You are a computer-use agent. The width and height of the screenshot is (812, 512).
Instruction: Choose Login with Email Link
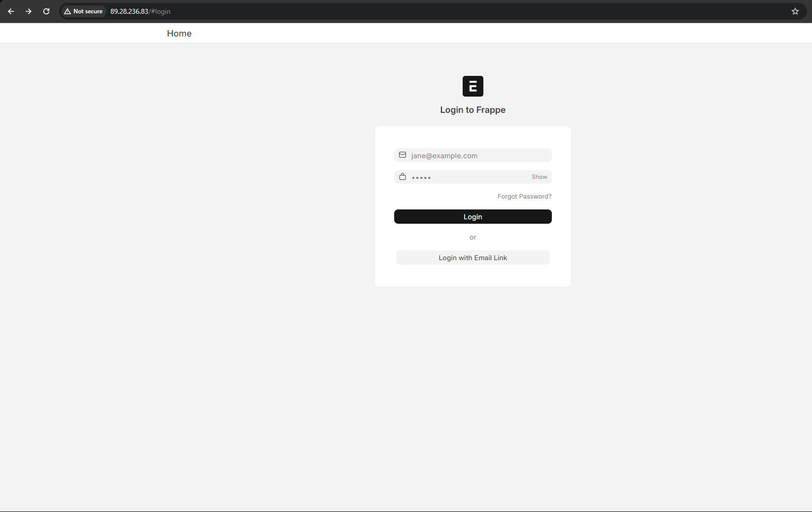click(x=473, y=258)
